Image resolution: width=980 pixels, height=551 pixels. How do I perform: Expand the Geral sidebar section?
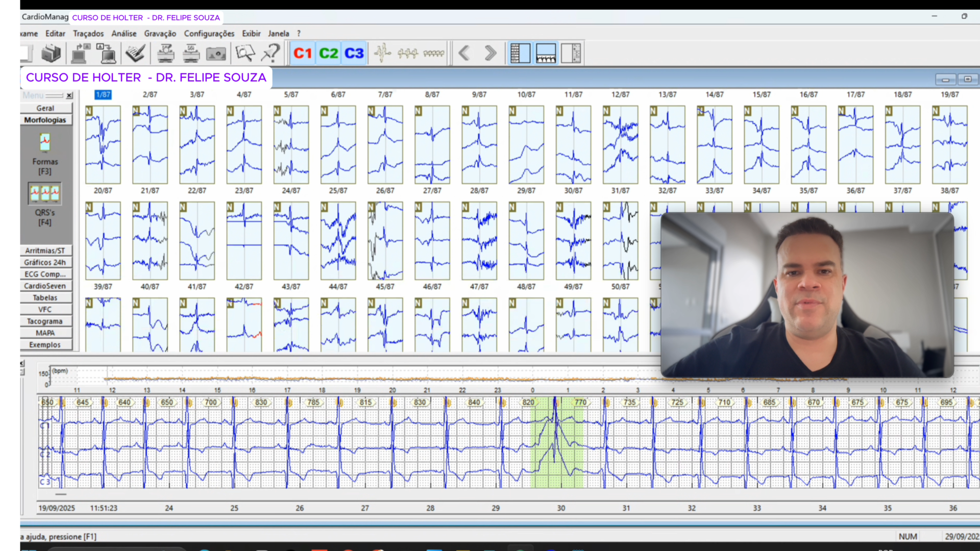point(45,108)
